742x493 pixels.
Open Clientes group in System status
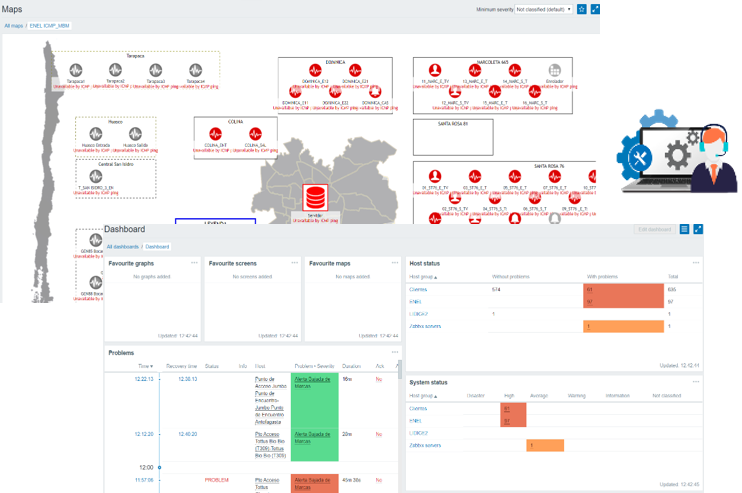[x=418, y=409]
